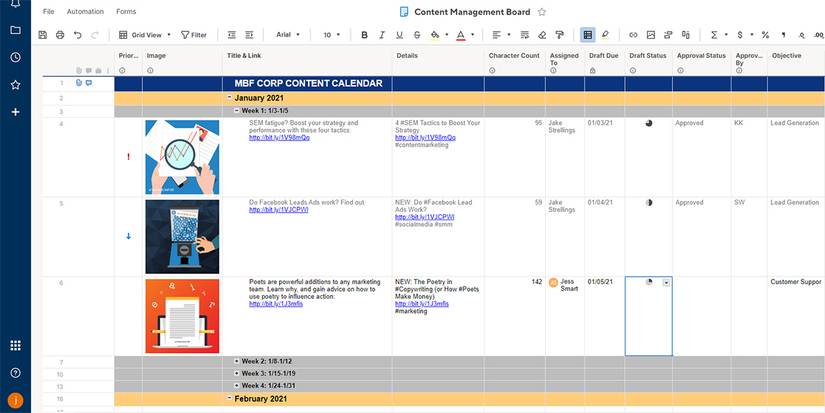Apply Percent format icon

766,35
